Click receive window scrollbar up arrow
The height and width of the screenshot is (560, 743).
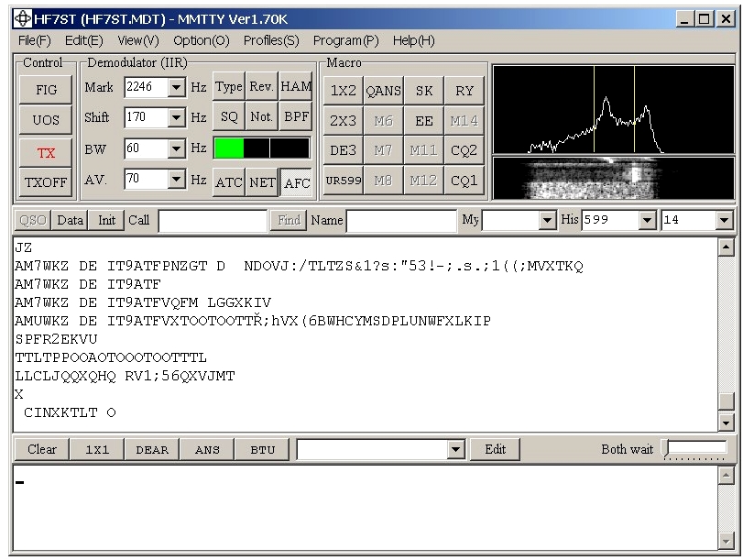point(726,247)
